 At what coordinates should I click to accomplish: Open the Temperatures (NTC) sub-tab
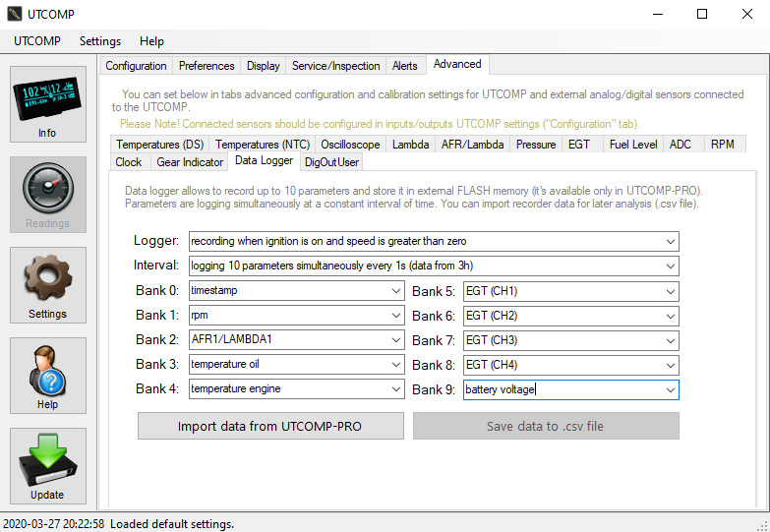[x=263, y=145]
